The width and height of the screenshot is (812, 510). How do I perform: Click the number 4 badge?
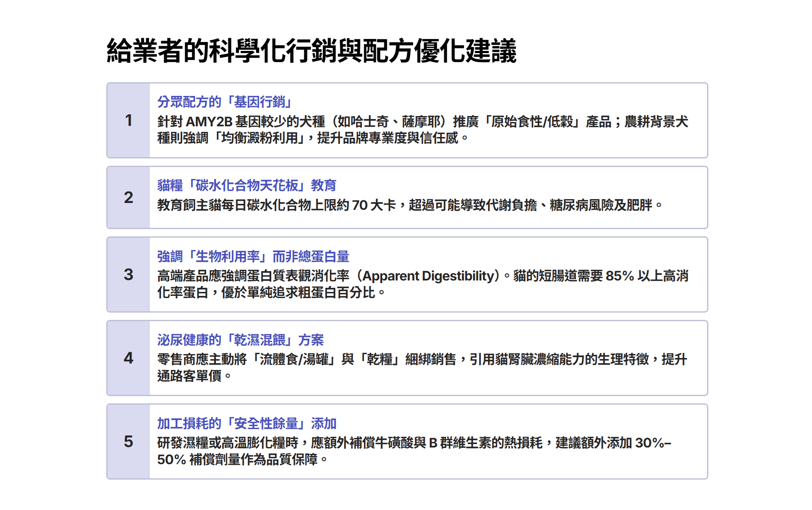128,358
